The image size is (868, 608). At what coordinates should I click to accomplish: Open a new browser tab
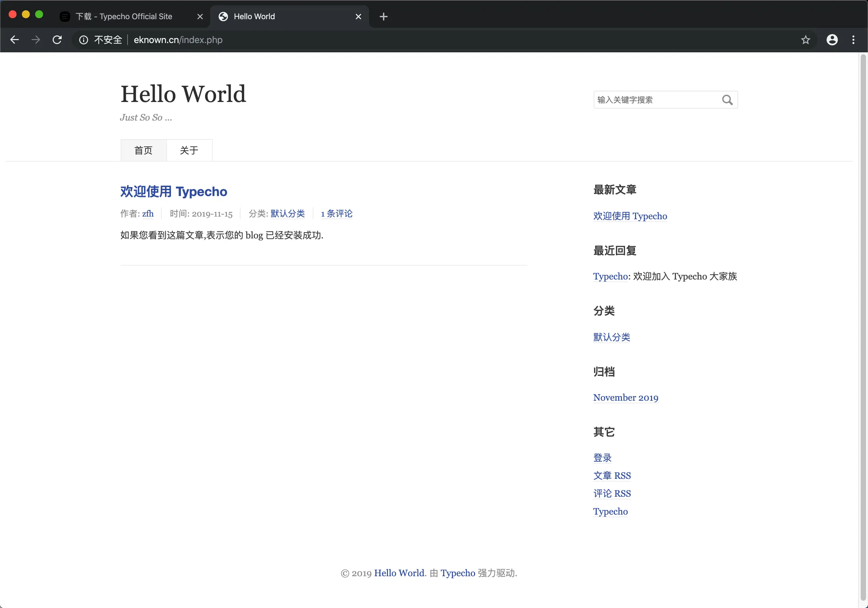(x=383, y=17)
